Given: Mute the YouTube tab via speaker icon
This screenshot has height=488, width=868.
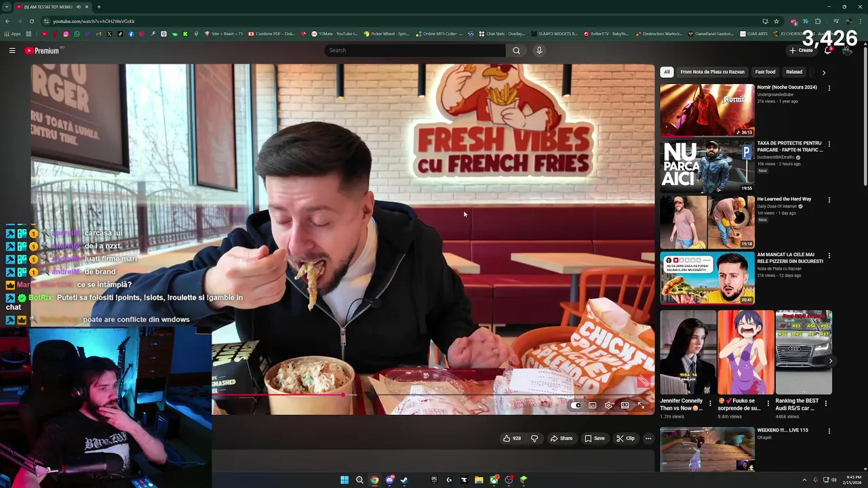Looking at the screenshot, I should click(78, 7).
